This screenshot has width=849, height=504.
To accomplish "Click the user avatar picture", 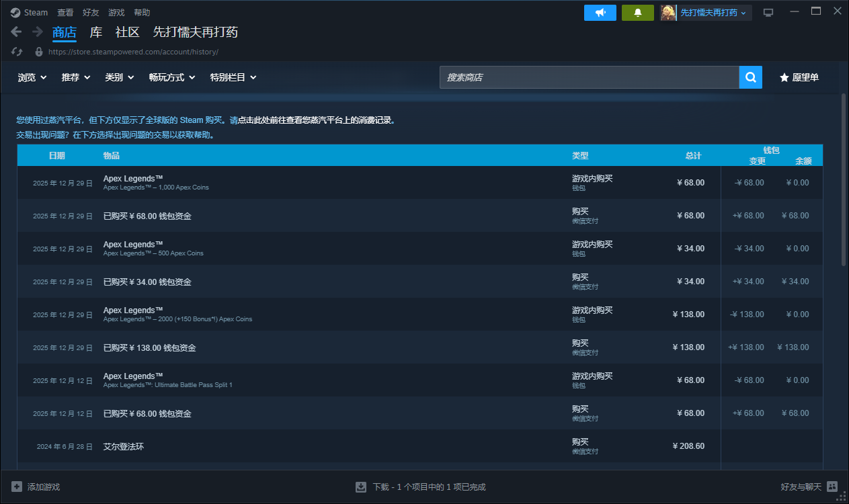I will [668, 13].
